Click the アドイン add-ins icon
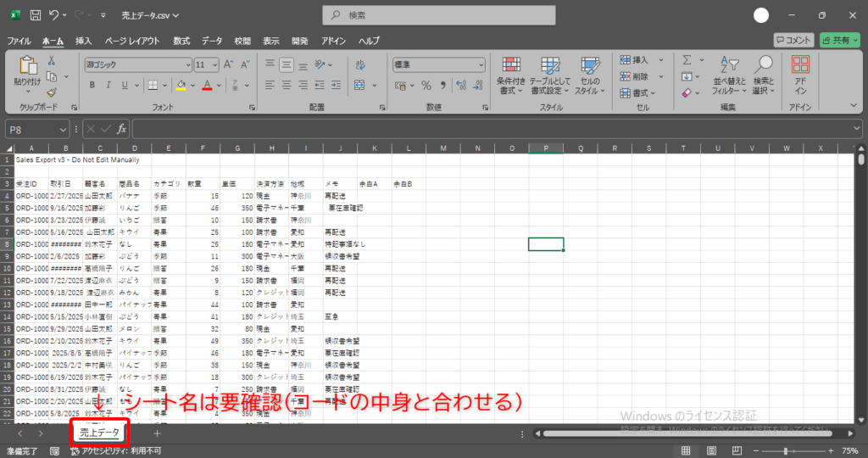Image resolution: width=868 pixels, height=458 pixels. click(x=799, y=75)
